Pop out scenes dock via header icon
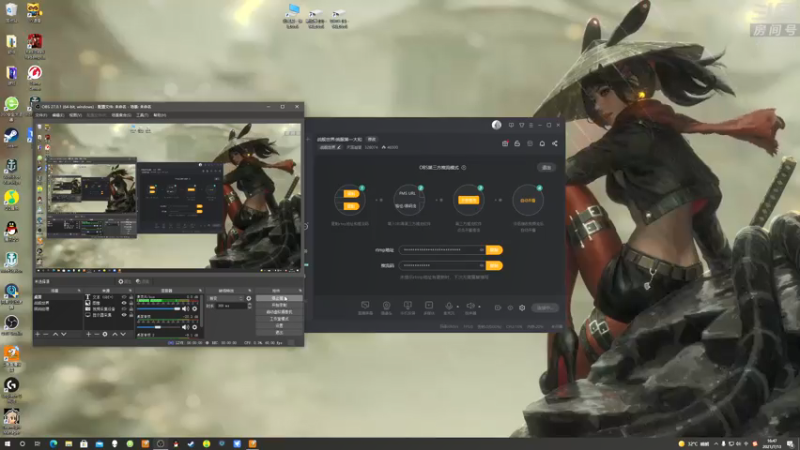Image resolution: width=800 pixels, height=450 pixels. [79, 291]
